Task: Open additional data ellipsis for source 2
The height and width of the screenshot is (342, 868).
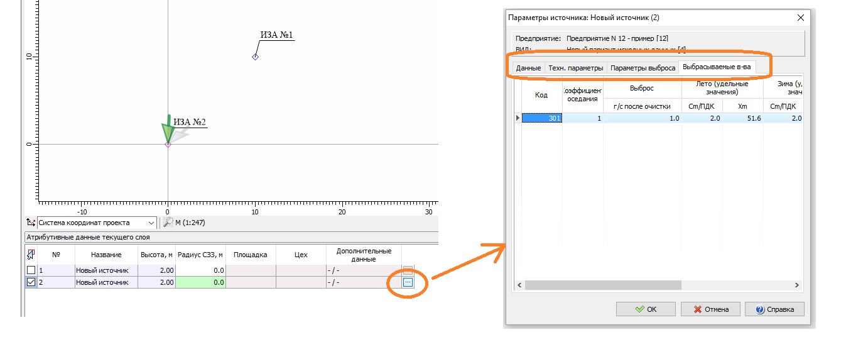Action: tap(408, 283)
